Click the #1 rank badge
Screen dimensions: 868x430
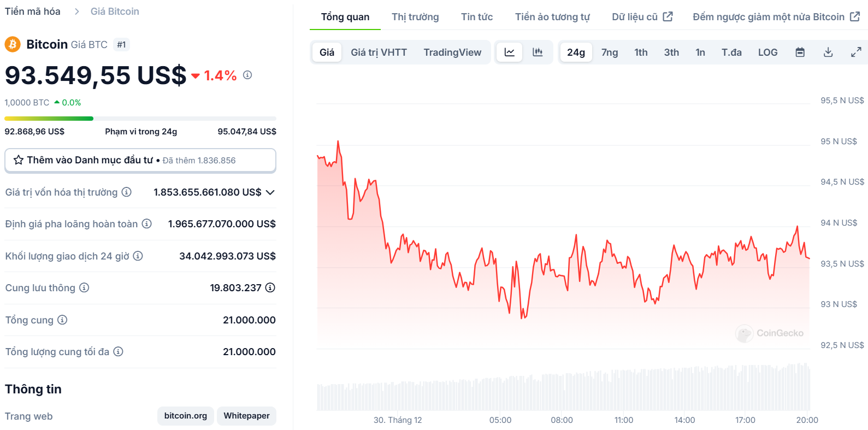[x=121, y=44]
